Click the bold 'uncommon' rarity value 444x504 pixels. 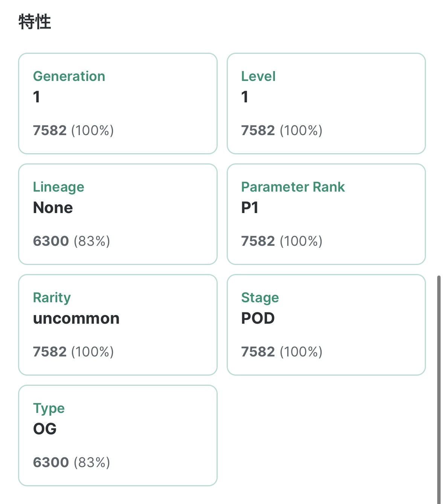click(x=76, y=318)
